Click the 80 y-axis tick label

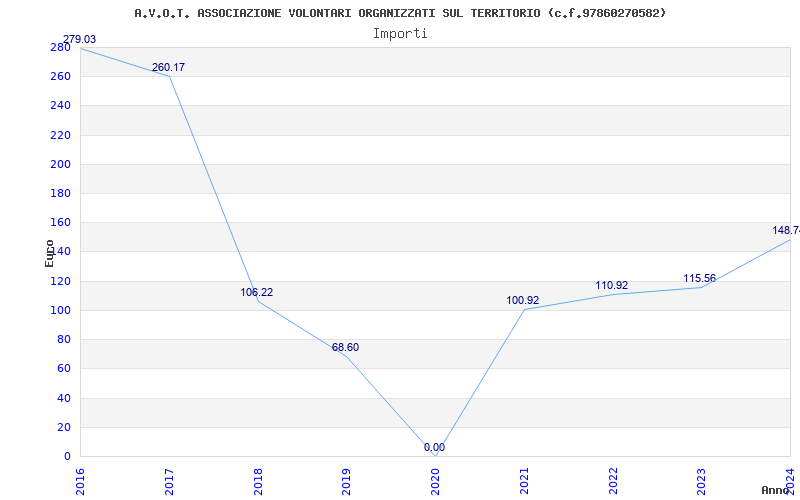click(x=63, y=339)
